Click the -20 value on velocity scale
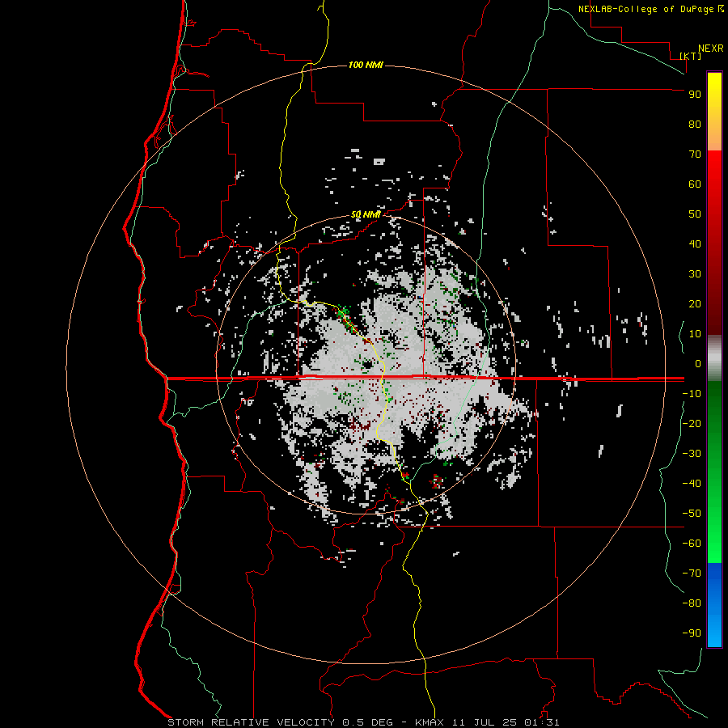 tap(692, 423)
